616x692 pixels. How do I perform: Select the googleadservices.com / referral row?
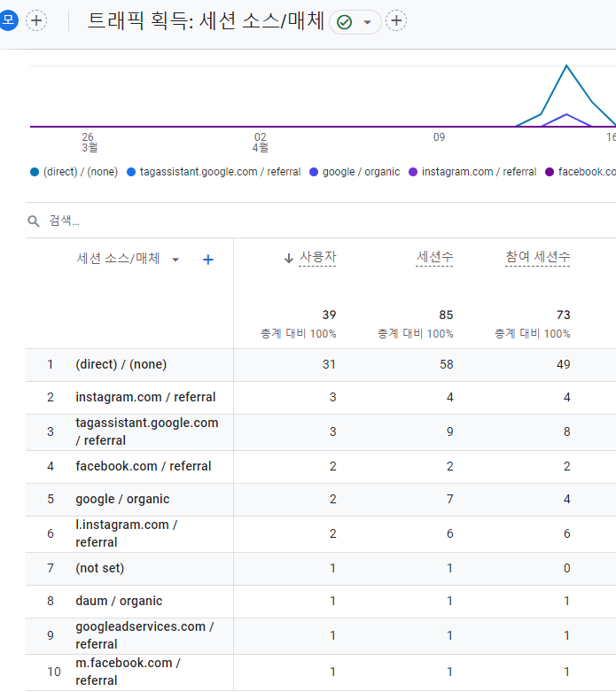click(x=321, y=636)
